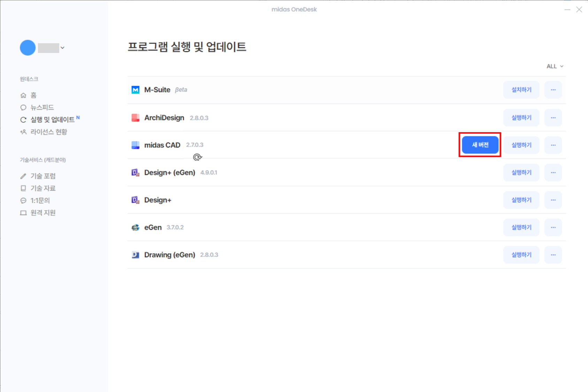This screenshot has width=588, height=392.
Task: Click the person icon beside 라이선스 현황
Action: (23, 132)
